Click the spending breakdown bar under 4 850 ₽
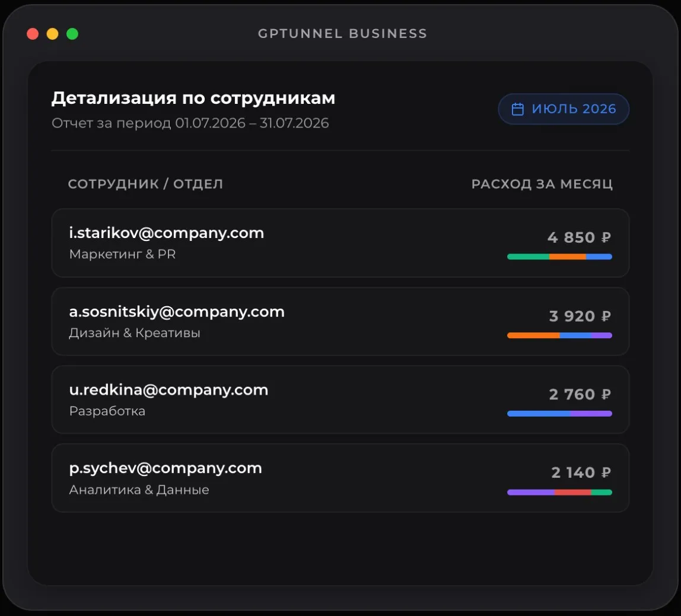 (x=559, y=257)
